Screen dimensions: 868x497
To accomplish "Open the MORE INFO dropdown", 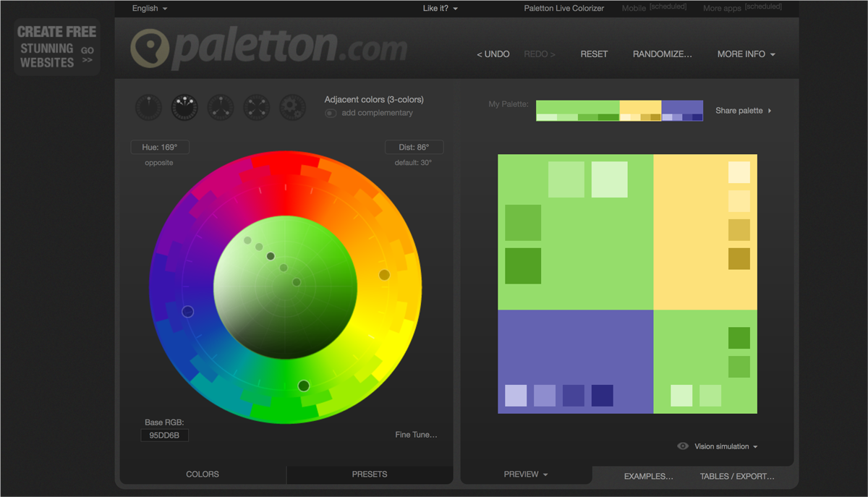I will [x=746, y=54].
